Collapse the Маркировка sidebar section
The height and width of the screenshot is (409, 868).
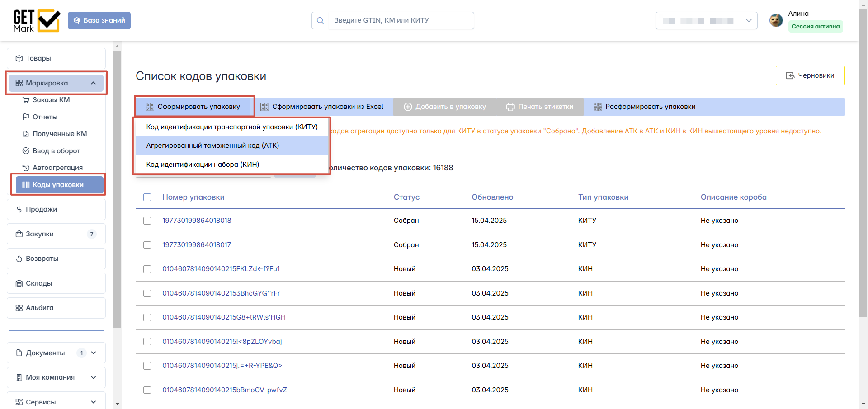click(x=93, y=83)
